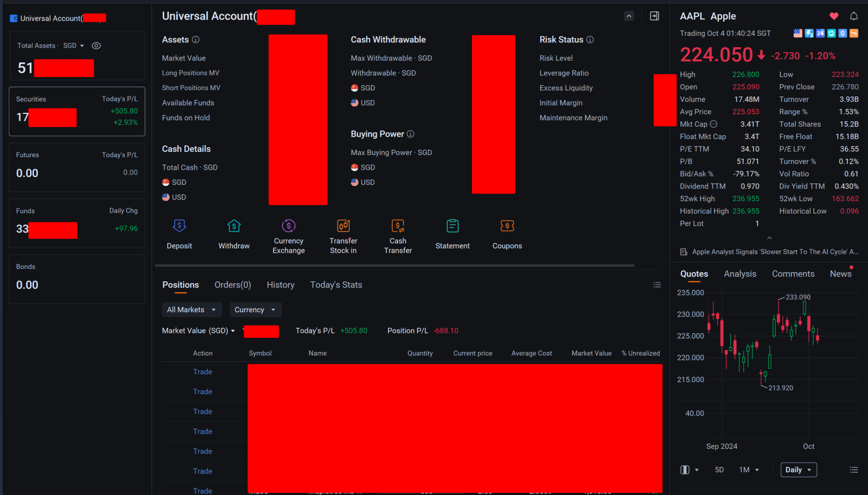
Task: Select the Analysis tab
Action: tap(740, 274)
